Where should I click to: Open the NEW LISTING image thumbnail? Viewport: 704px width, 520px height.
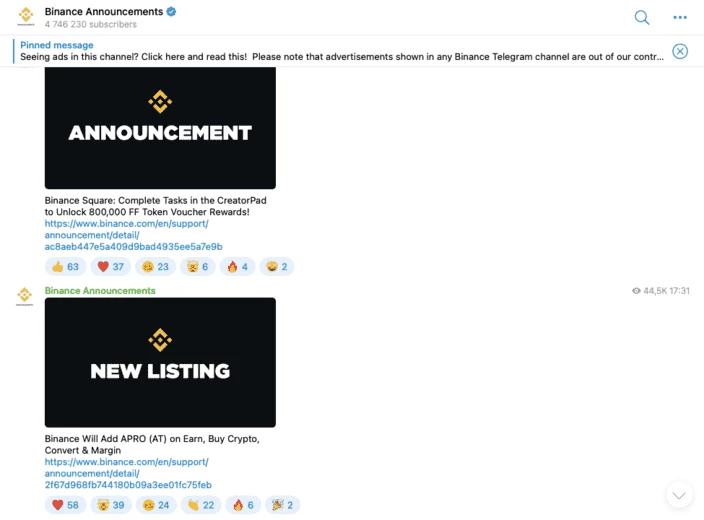click(x=160, y=362)
